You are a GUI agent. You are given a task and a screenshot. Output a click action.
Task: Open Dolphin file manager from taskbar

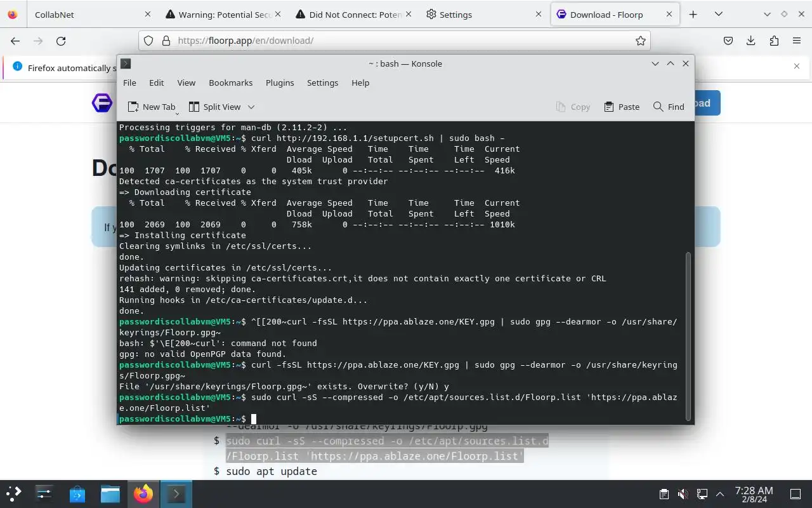(110, 493)
